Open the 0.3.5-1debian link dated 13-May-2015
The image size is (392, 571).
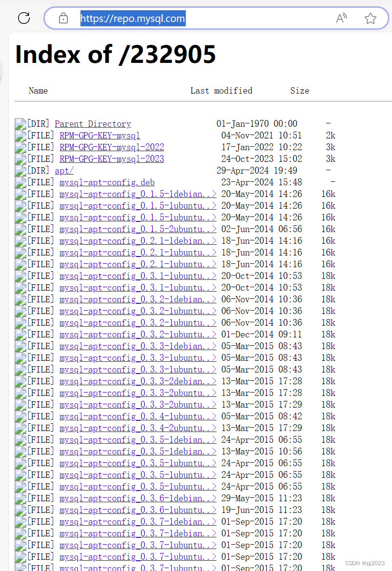pos(138,451)
